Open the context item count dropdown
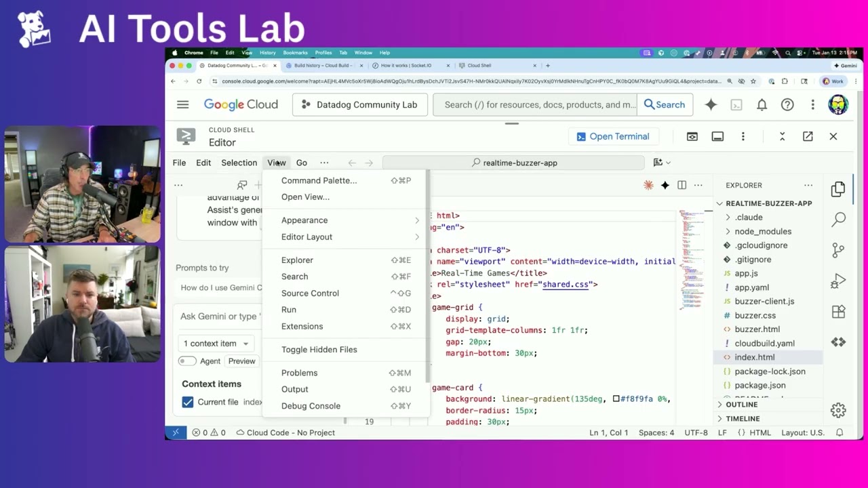868x488 pixels. pos(216,344)
